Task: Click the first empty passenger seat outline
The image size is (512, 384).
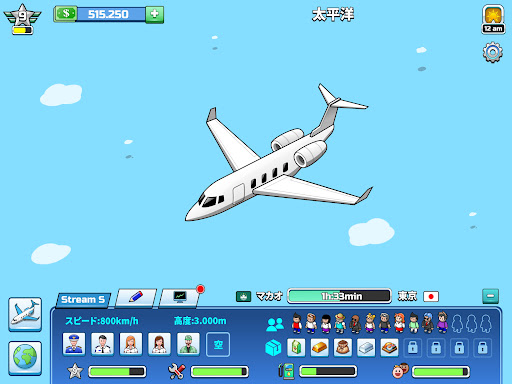Action: [457, 324]
